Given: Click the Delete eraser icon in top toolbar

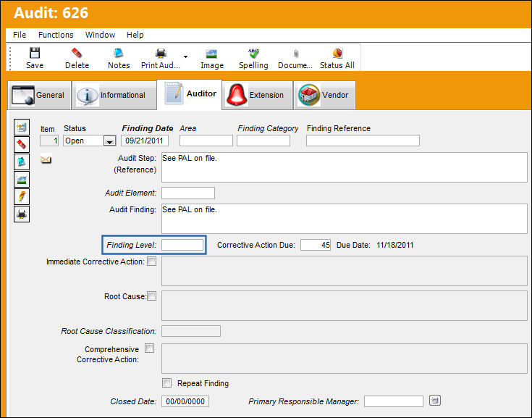Looking at the screenshot, I should tap(77, 53).
